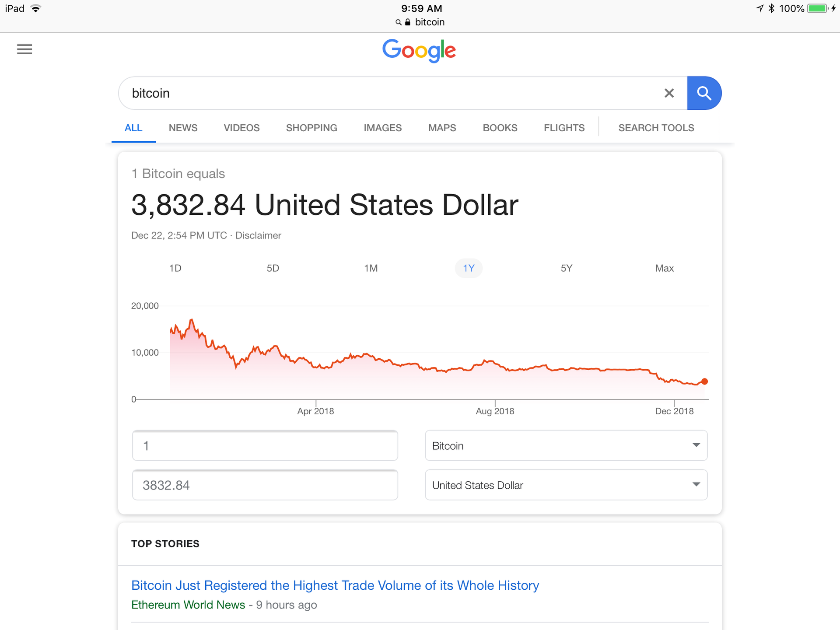Tap the lock icon in address bar
This screenshot has width=840, height=630.
tap(408, 22)
